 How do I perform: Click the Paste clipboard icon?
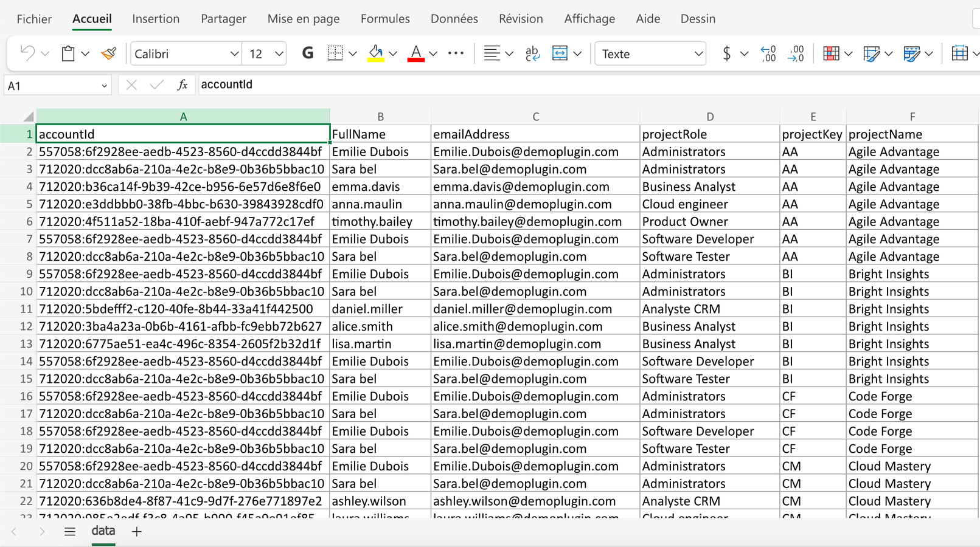pyautogui.click(x=68, y=53)
